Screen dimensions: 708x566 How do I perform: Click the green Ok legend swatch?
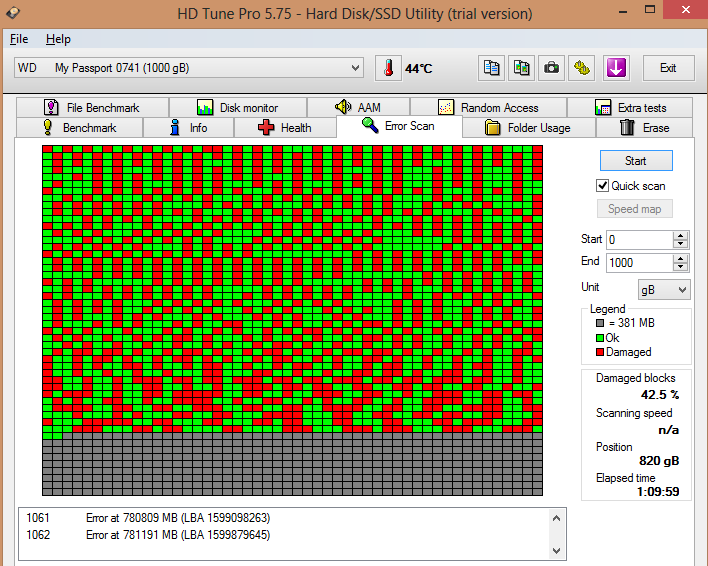[x=600, y=338]
